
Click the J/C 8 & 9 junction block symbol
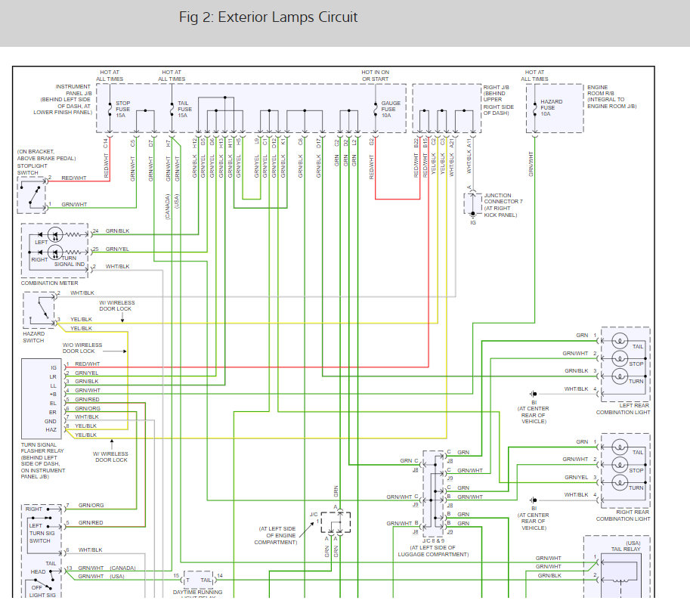pyautogui.click(x=434, y=492)
